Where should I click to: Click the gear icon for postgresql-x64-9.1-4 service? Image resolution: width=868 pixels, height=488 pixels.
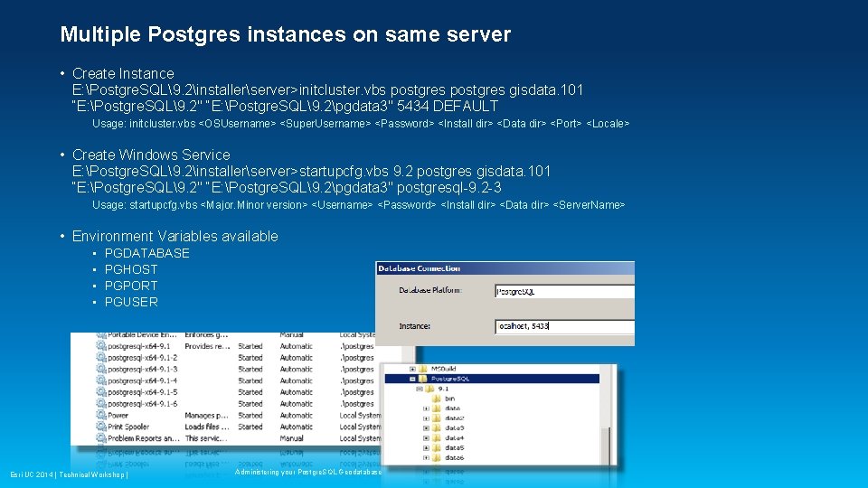[100, 380]
